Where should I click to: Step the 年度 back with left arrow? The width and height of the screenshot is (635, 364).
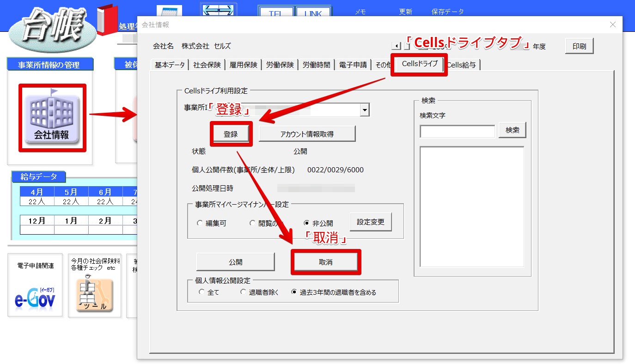pos(396,46)
